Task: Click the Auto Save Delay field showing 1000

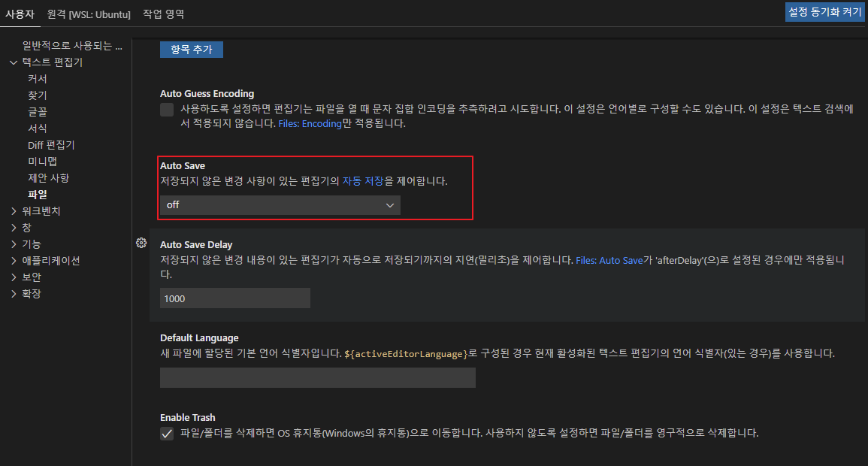Action: coord(234,298)
